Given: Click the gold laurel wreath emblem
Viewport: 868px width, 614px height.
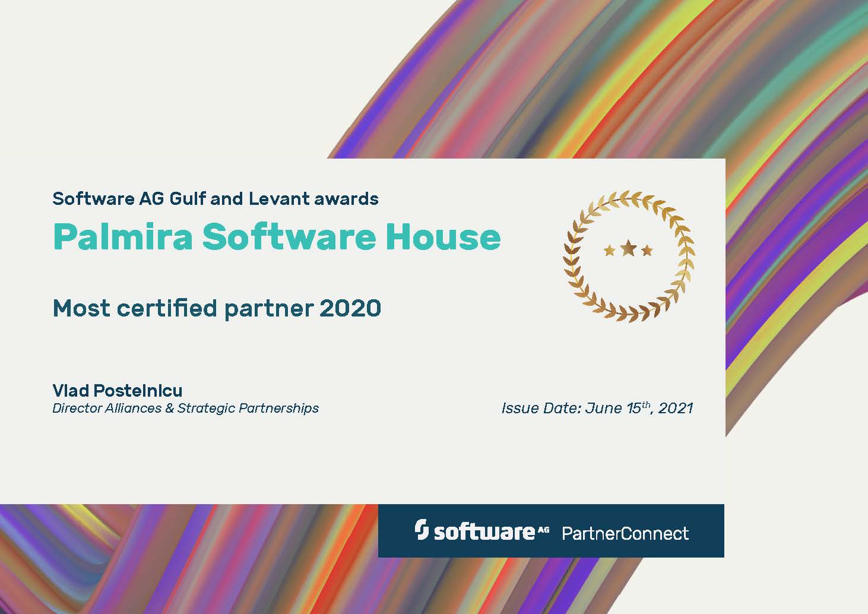Looking at the screenshot, I should [629, 256].
